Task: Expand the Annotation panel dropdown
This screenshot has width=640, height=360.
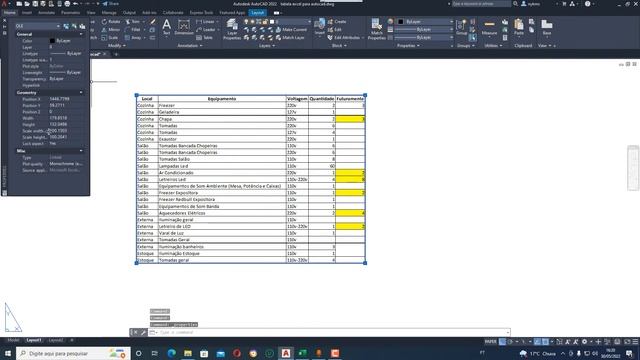Action: click(x=190, y=46)
